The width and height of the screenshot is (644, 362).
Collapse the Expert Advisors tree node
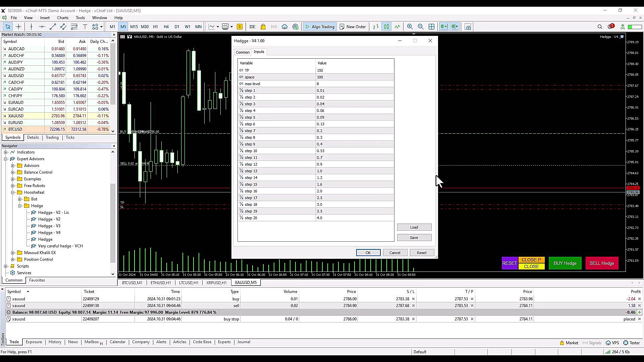6,159
